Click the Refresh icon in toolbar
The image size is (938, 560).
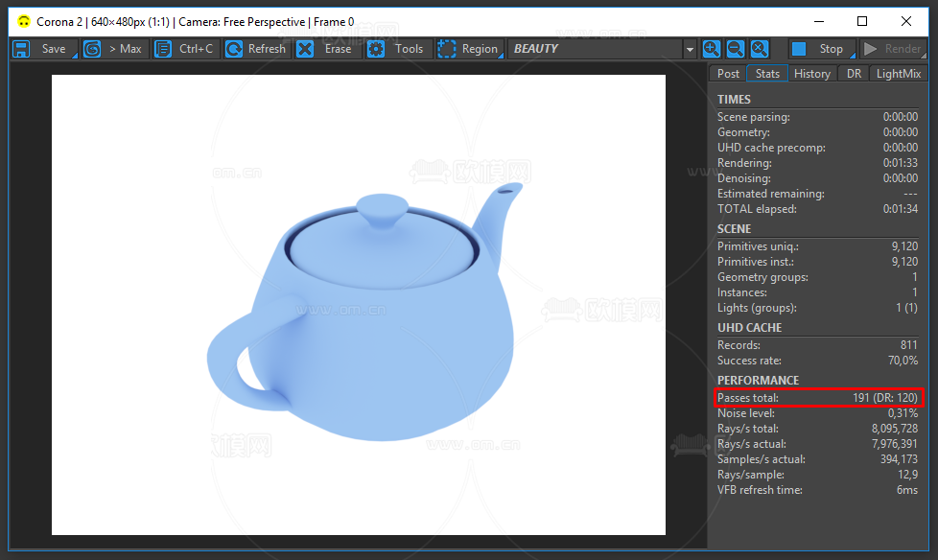(234, 49)
